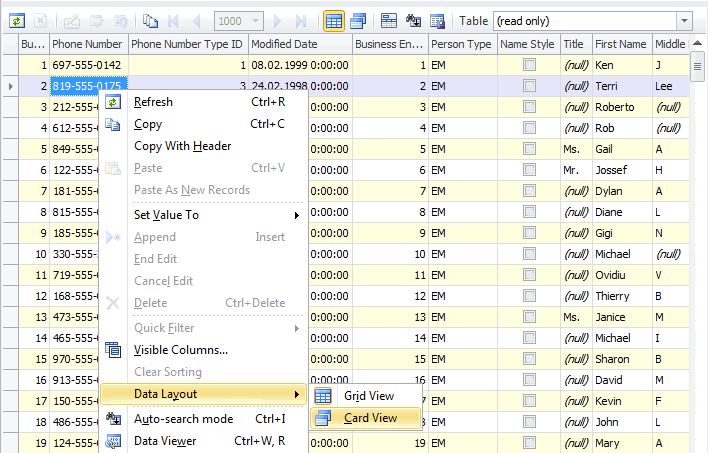The image size is (708, 453).
Task: Toggle Name Style checkbox for Dylan
Action: click(x=529, y=191)
